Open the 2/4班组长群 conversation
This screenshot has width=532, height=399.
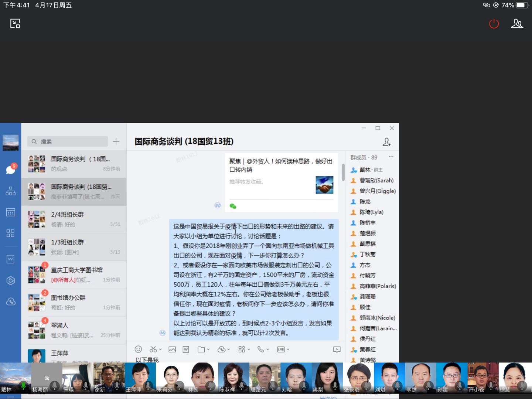pyautogui.click(x=74, y=219)
